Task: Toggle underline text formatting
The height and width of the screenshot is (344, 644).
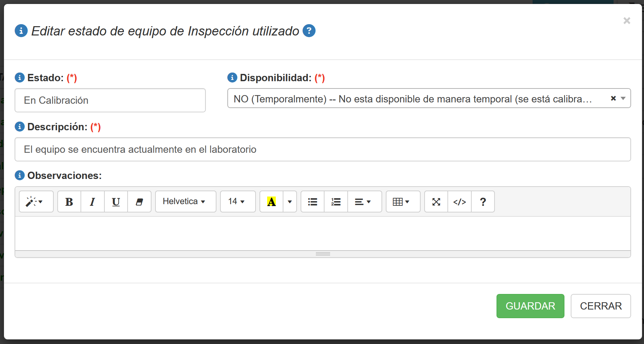Action: (116, 201)
